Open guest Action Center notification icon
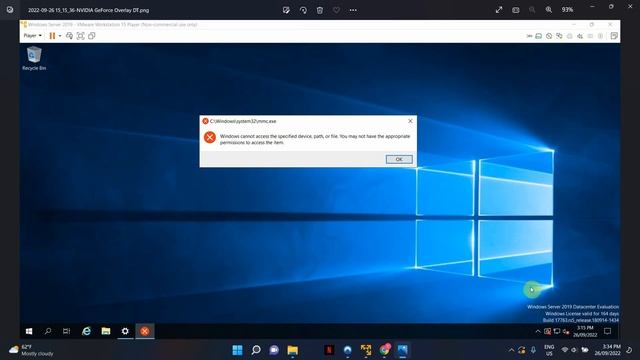This screenshot has height=360, width=640. pyautogui.click(x=607, y=331)
